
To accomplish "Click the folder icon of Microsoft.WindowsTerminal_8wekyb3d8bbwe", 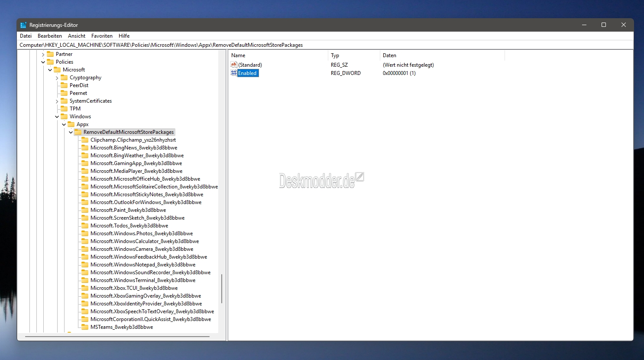I will pos(85,280).
